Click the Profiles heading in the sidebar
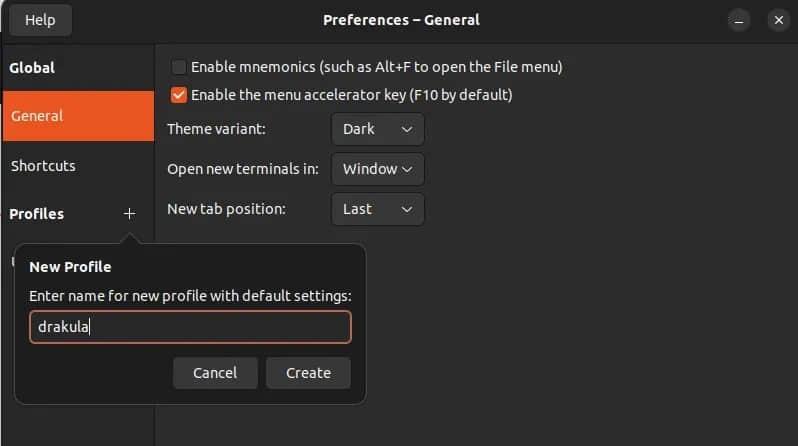The height and width of the screenshot is (446, 798). [36, 214]
